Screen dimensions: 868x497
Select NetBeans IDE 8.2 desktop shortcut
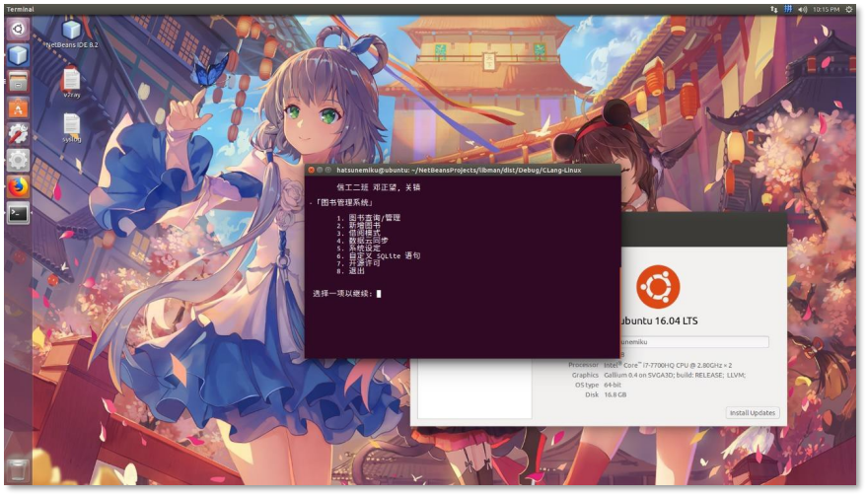pyautogui.click(x=71, y=35)
